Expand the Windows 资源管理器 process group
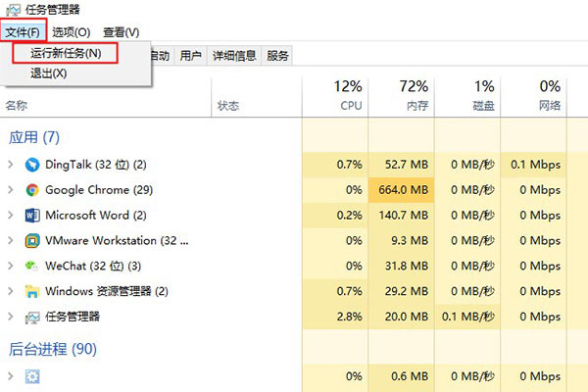Viewport: 588px width, 392px height. click(11, 291)
